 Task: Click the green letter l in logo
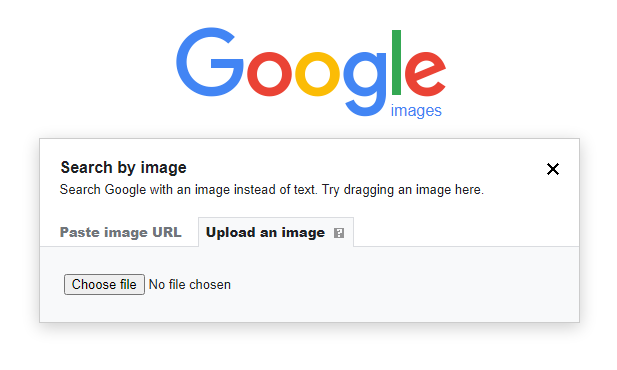coord(396,63)
